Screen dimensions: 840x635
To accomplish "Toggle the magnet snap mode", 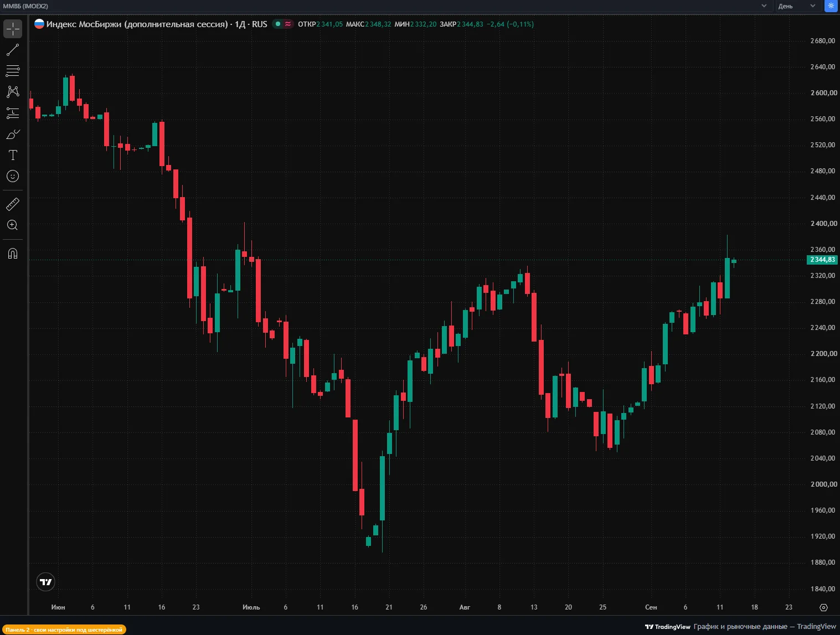I will pyautogui.click(x=13, y=254).
